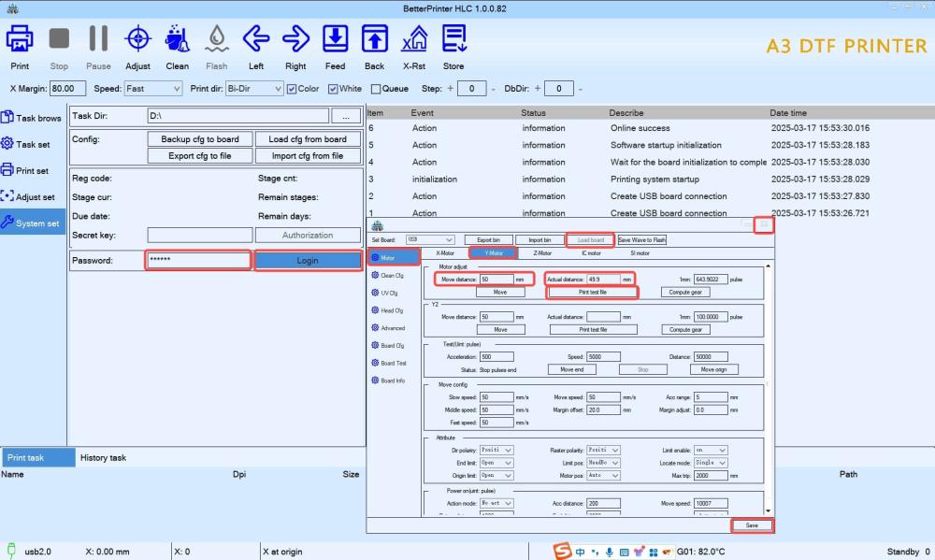Click Save Wave to Flash button
This screenshot has width=935, height=560.
pyautogui.click(x=641, y=239)
